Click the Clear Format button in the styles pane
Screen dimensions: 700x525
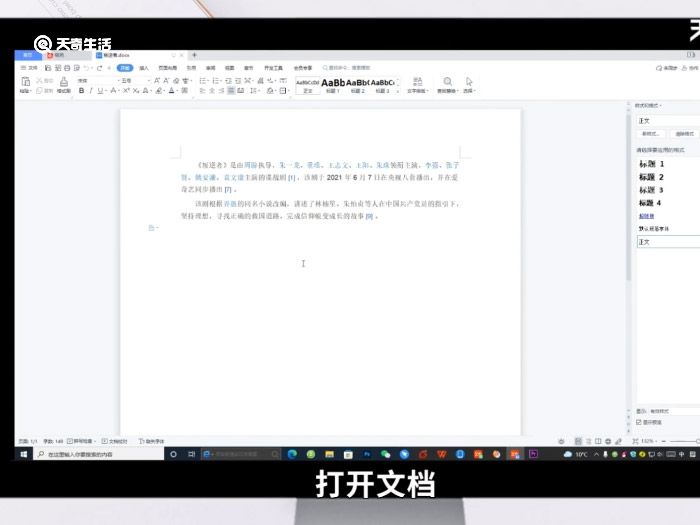coord(685,134)
